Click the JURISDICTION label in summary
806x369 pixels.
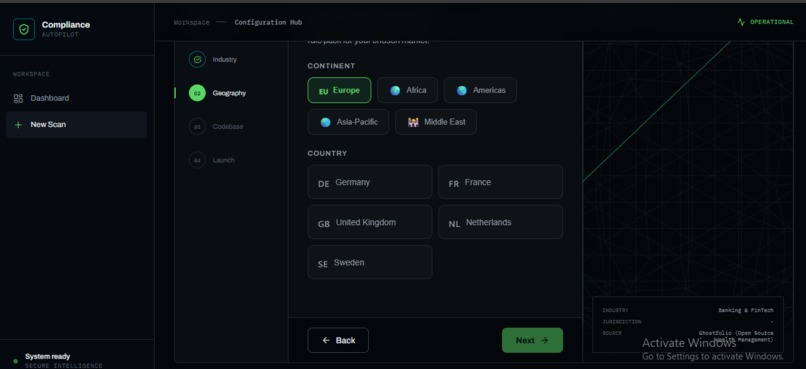coord(621,322)
